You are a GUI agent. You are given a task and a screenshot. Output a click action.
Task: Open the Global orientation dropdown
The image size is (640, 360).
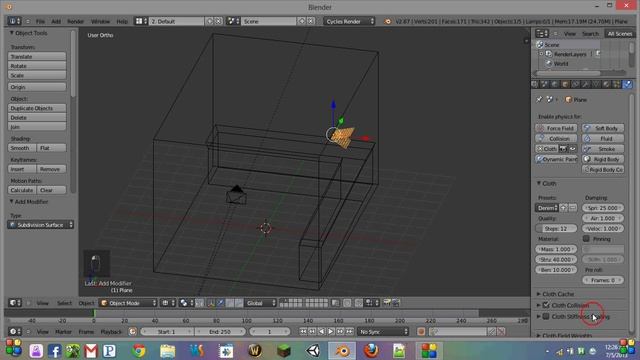pos(261,303)
